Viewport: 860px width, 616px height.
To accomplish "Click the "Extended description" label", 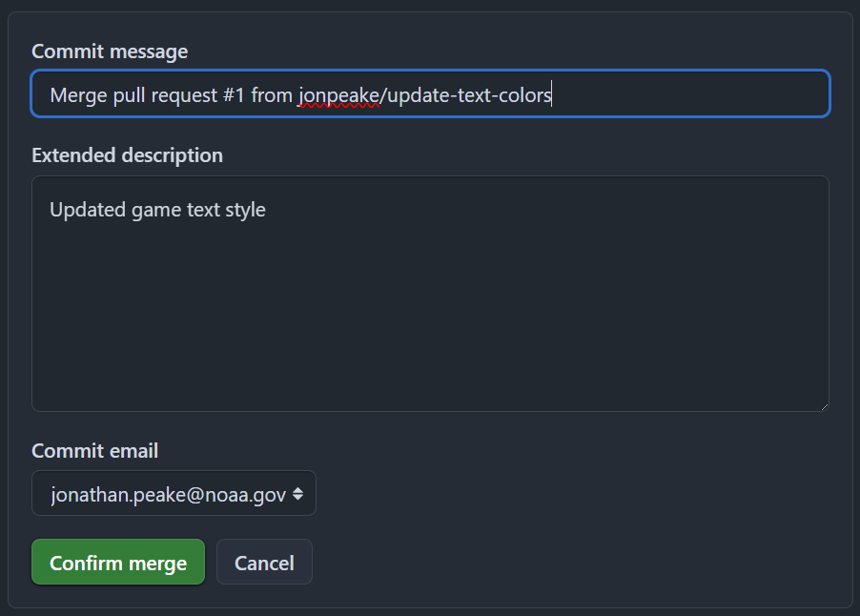I will [x=127, y=155].
